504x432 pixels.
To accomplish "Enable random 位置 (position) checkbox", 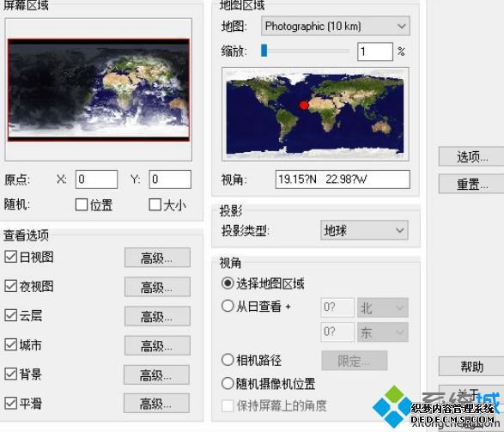I will coord(82,204).
